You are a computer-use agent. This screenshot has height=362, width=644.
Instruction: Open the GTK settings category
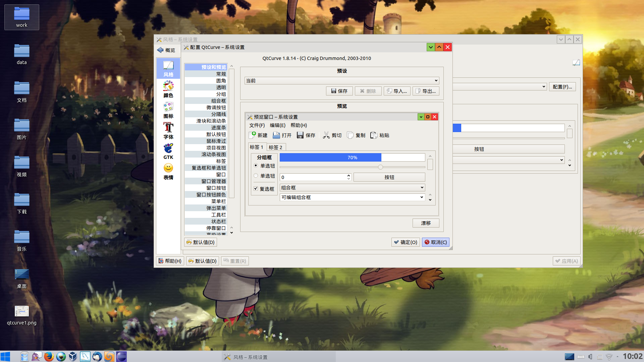pyautogui.click(x=168, y=151)
